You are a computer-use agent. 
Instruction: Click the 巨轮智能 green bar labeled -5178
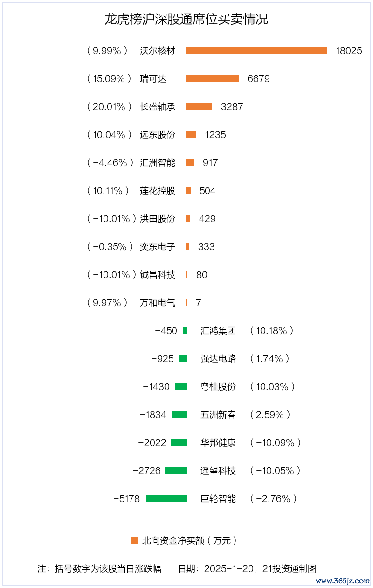(x=166, y=498)
